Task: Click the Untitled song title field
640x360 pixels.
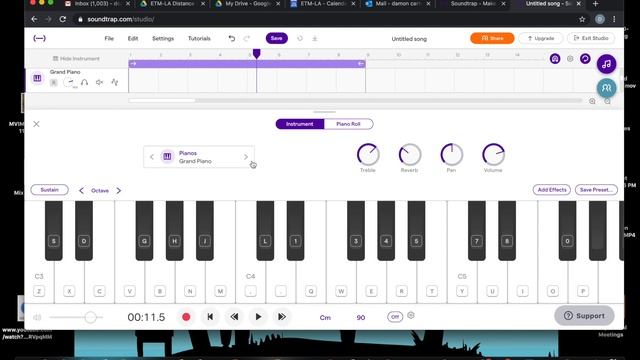Action: pos(409,39)
